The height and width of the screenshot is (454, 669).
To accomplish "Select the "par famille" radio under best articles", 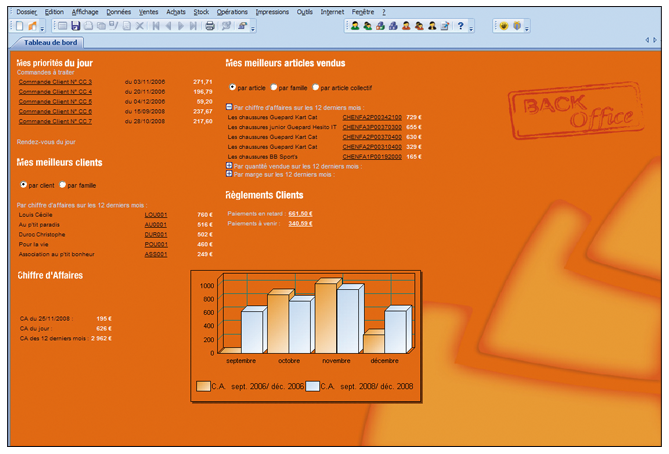I will tap(274, 88).
